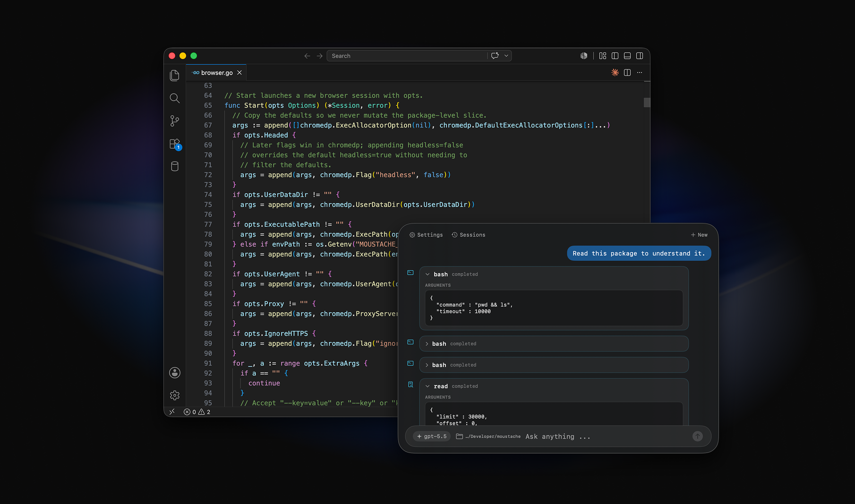855x504 pixels.
Task: Click terminal icon beside third bash call
Action: 410,363
